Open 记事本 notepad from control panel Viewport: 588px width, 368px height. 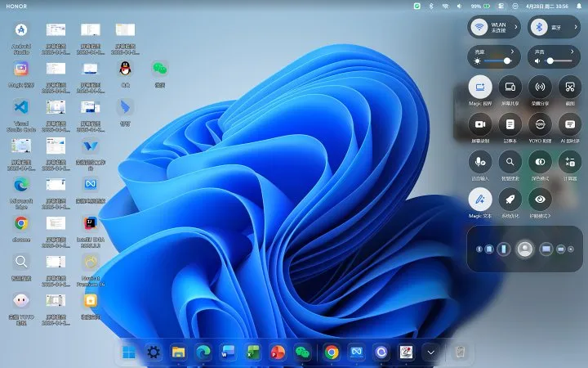[x=510, y=124]
